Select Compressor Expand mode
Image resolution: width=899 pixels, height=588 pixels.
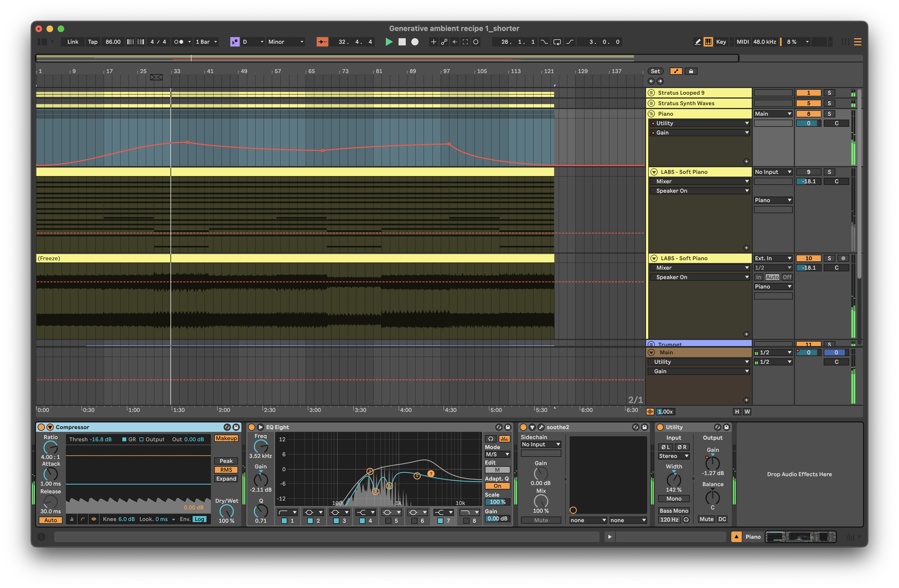[226, 479]
